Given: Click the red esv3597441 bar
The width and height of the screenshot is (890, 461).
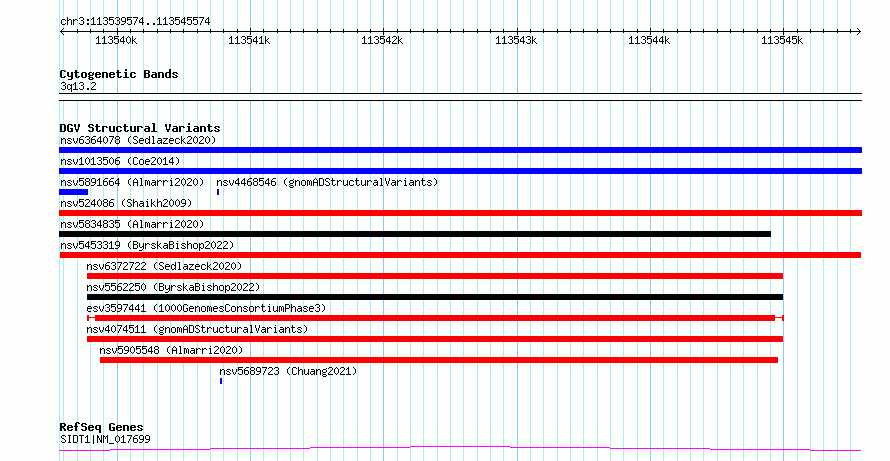Looking at the screenshot, I should tap(435, 318).
